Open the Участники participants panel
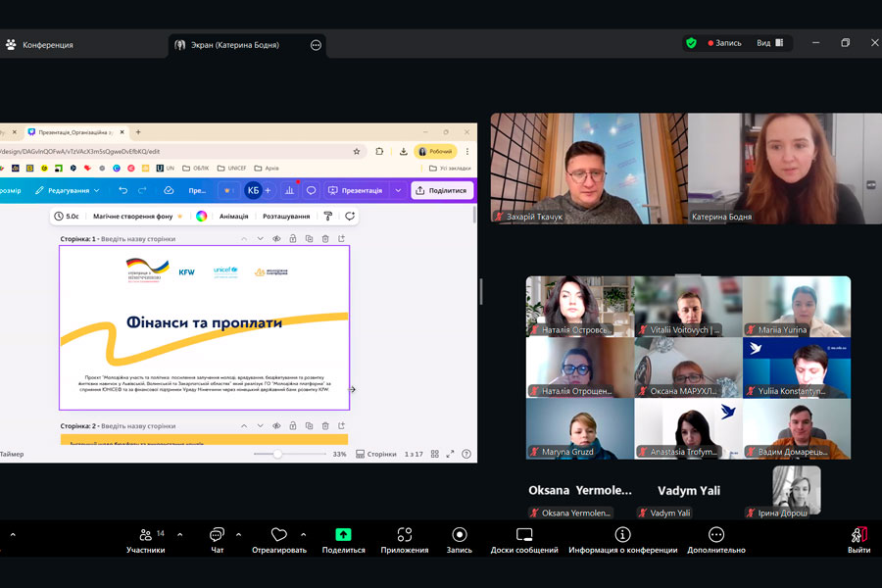This screenshot has width=882, height=588. pyautogui.click(x=146, y=541)
